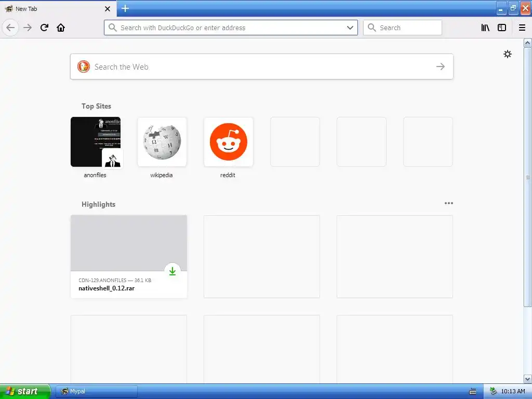Open the Highlights section options menu
Viewport: 532px width, 399px height.
(x=448, y=203)
